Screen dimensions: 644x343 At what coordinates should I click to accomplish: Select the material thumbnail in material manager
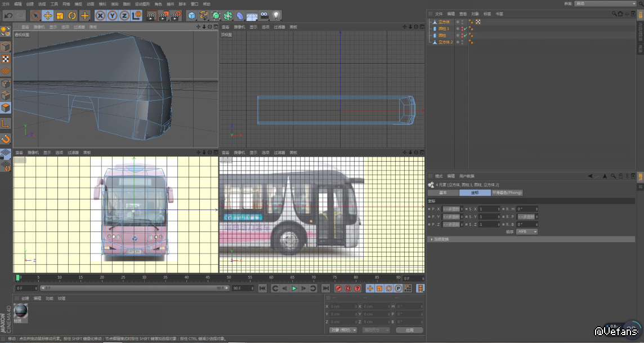[x=21, y=310]
